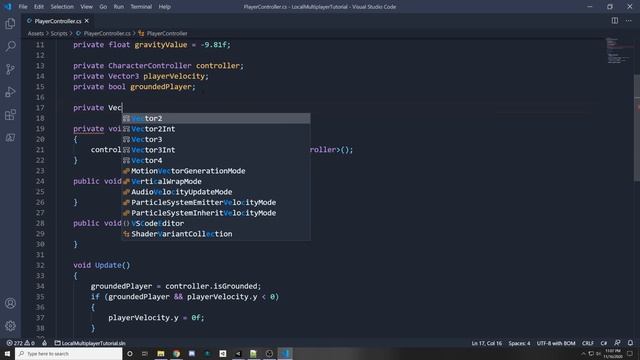Open the Manage gear icon
640x360 pixels.
[10, 326]
